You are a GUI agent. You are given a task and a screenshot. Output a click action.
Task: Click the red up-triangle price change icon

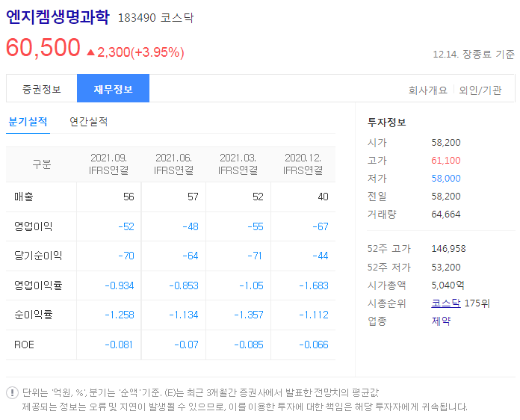point(90,52)
